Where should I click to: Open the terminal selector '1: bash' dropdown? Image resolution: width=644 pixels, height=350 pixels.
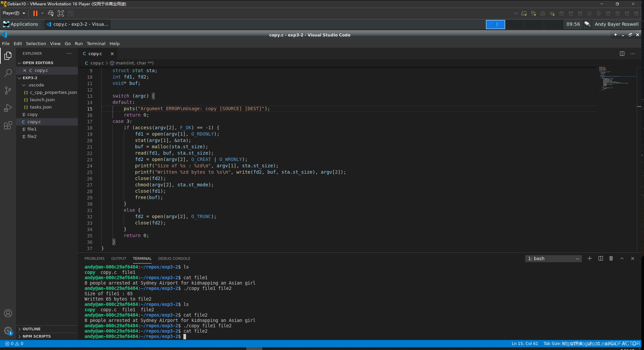553,259
